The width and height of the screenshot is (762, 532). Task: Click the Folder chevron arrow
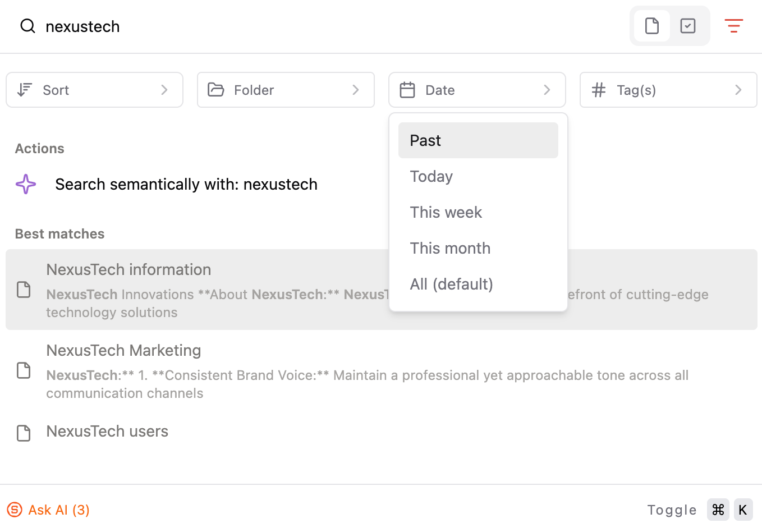356,90
